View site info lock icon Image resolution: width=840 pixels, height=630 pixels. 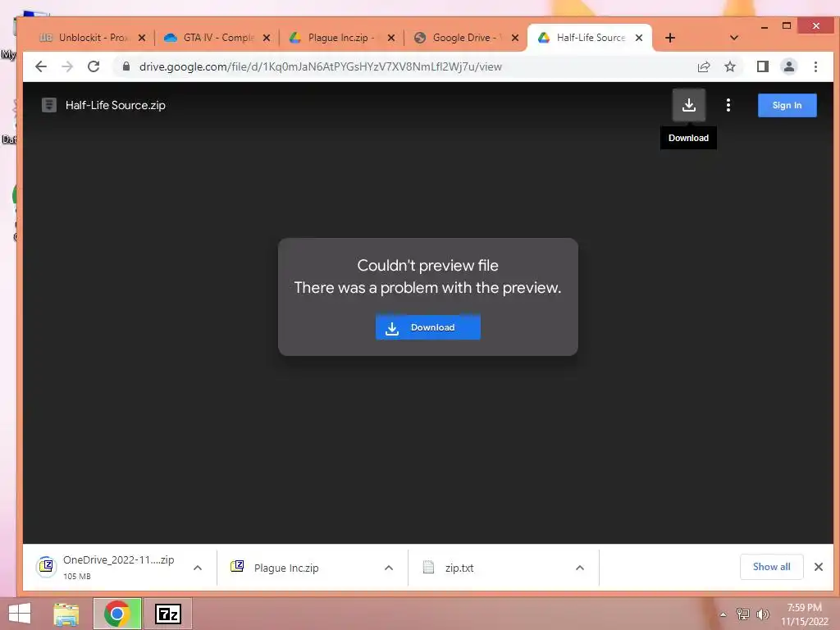click(x=126, y=66)
